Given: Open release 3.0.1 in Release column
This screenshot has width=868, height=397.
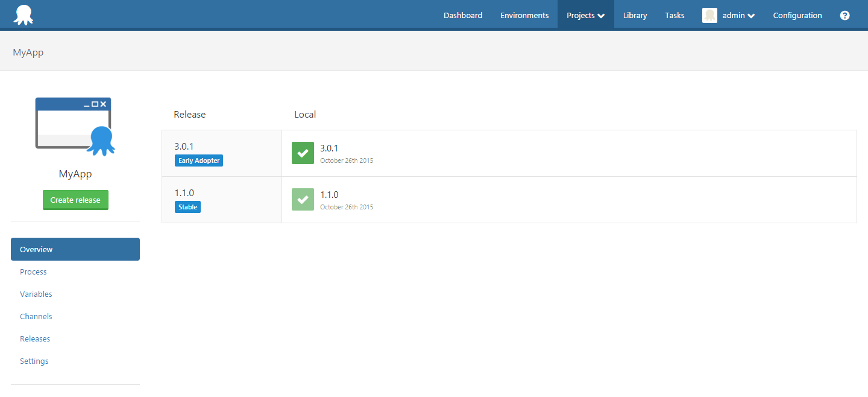Looking at the screenshot, I should [x=184, y=147].
